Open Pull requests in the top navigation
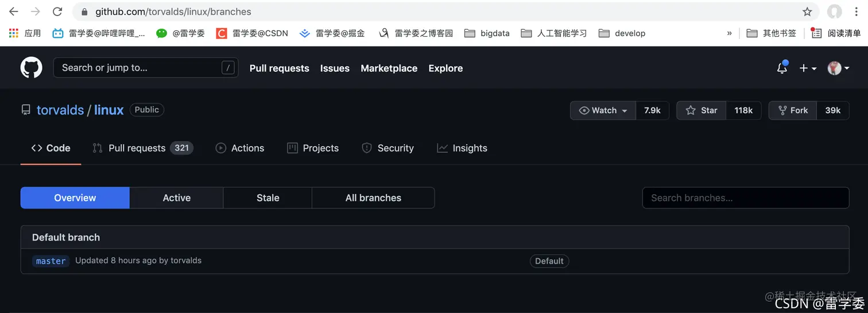The image size is (868, 313). pos(279,68)
